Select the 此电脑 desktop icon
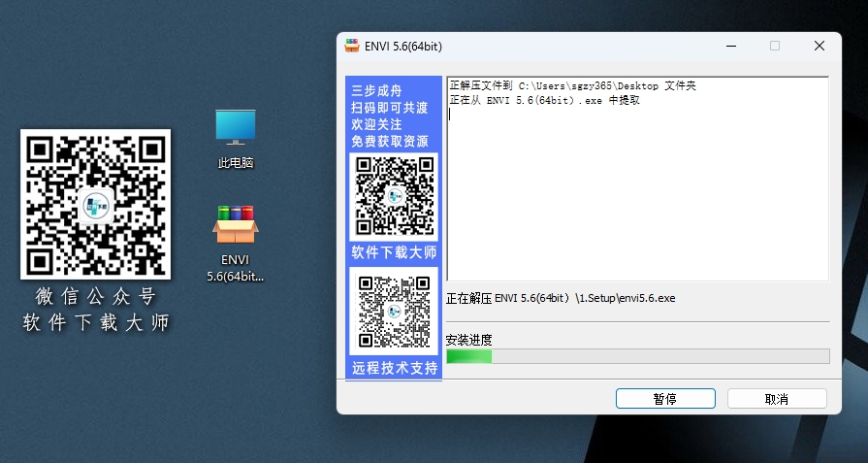Viewport: 868px width, 463px height. click(x=236, y=139)
